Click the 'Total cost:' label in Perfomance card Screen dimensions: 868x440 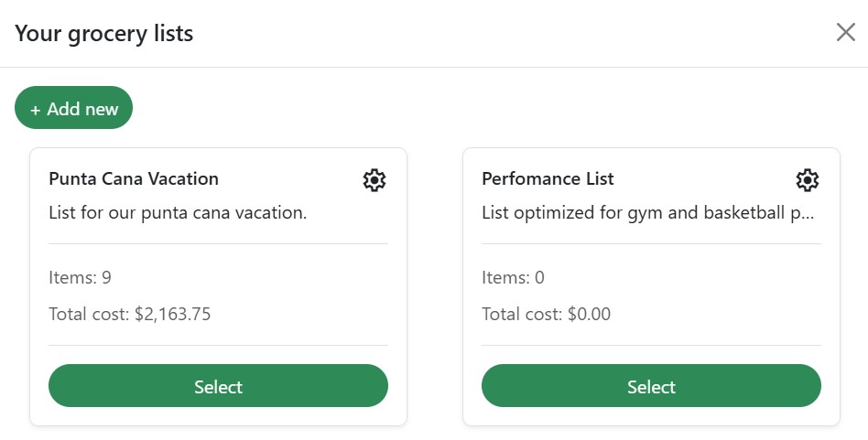(x=522, y=314)
